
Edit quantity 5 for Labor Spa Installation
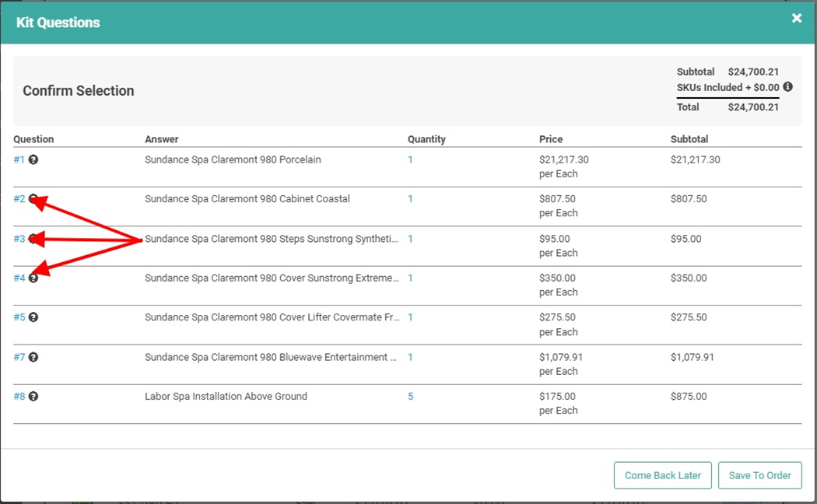point(411,397)
